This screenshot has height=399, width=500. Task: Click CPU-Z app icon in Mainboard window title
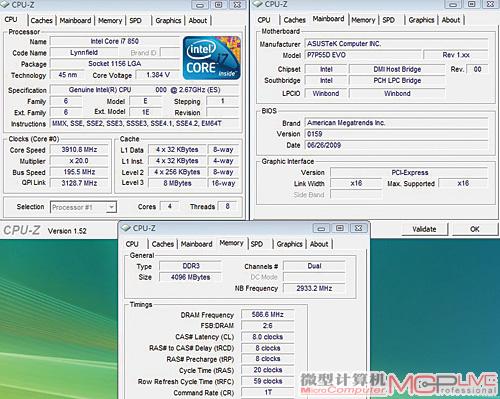coord(258,4)
